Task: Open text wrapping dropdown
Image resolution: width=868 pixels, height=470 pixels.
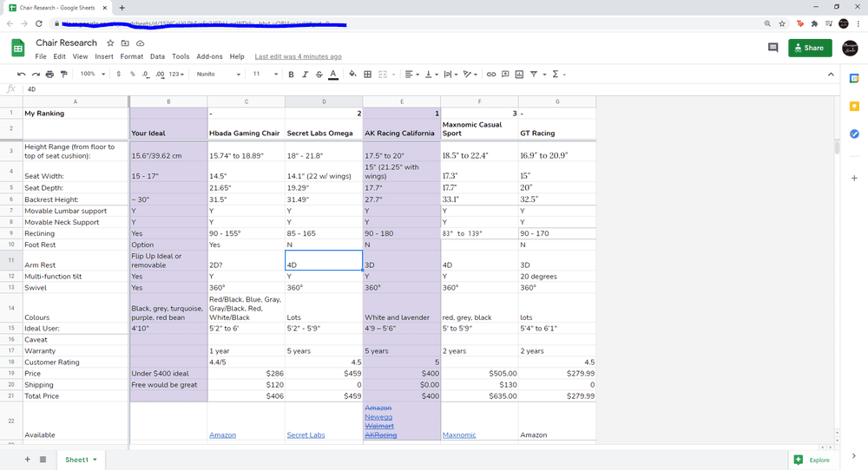Action: 450,74
